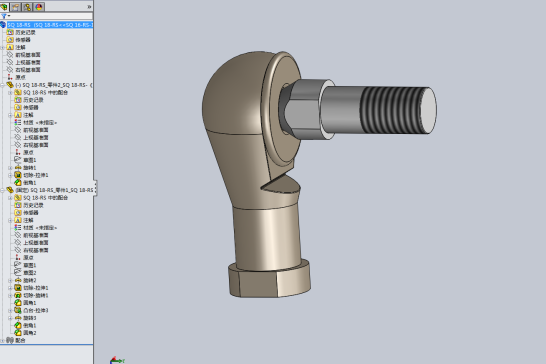The width and height of the screenshot is (546, 364).
Task: Click the tree filter text field
Action: (x=52, y=16)
